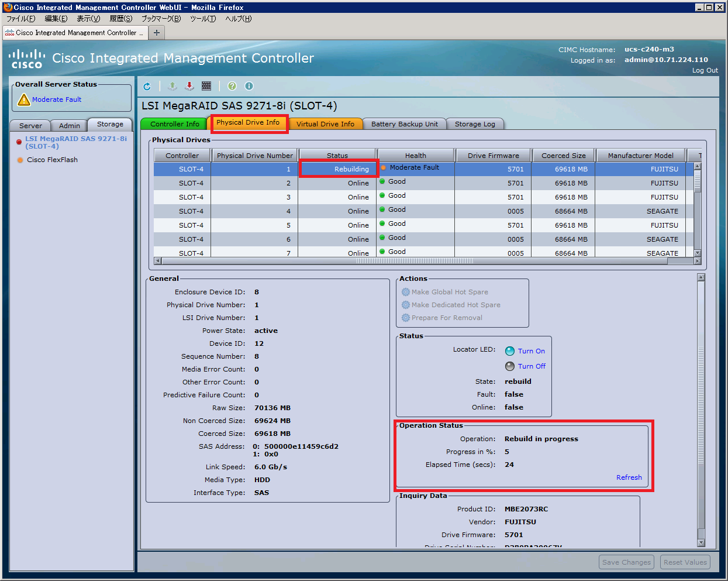Click the Moderate Fault warning triangle icon
Viewport: 728px width, 581px height.
point(24,99)
